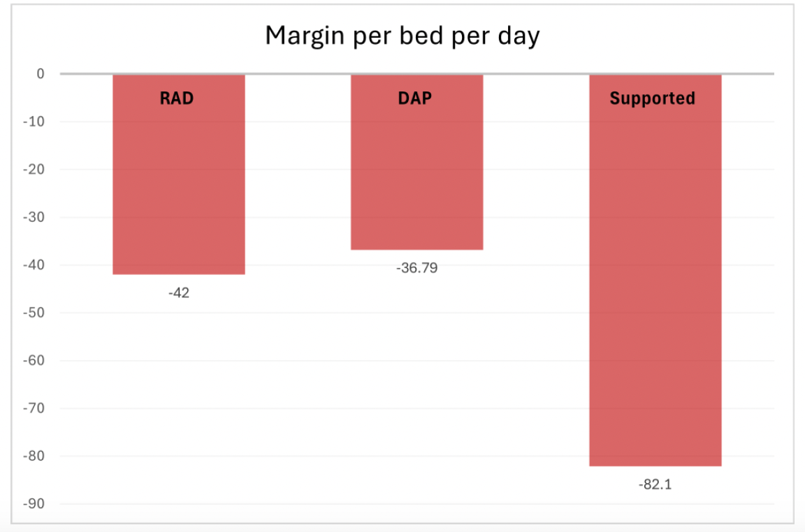Viewport: 805px width, 532px height.
Task: Click the -80 axis tick label
Action: [34, 457]
